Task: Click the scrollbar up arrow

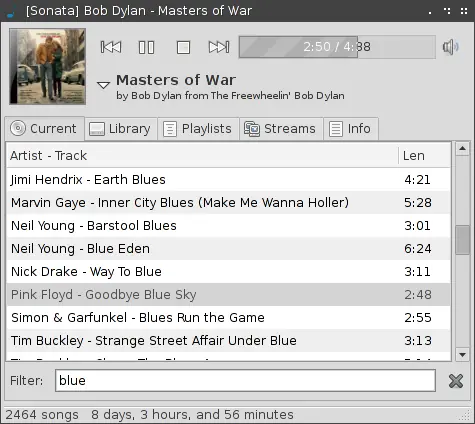Action: (x=462, y=148)
